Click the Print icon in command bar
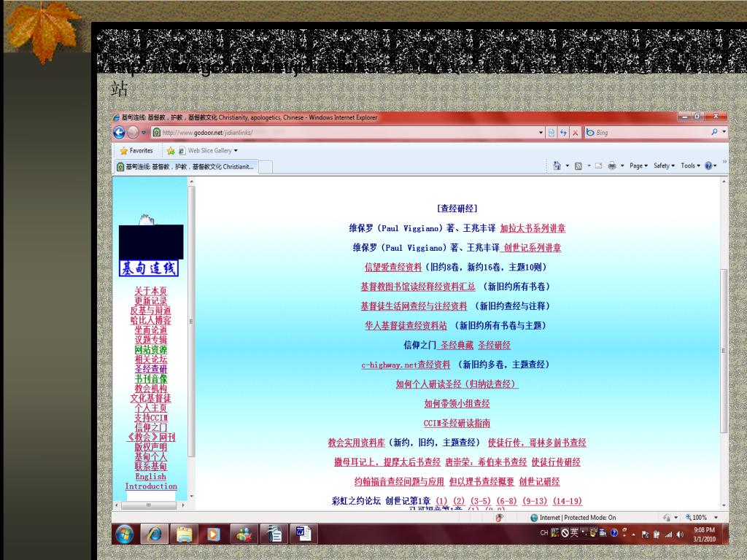 612,166
